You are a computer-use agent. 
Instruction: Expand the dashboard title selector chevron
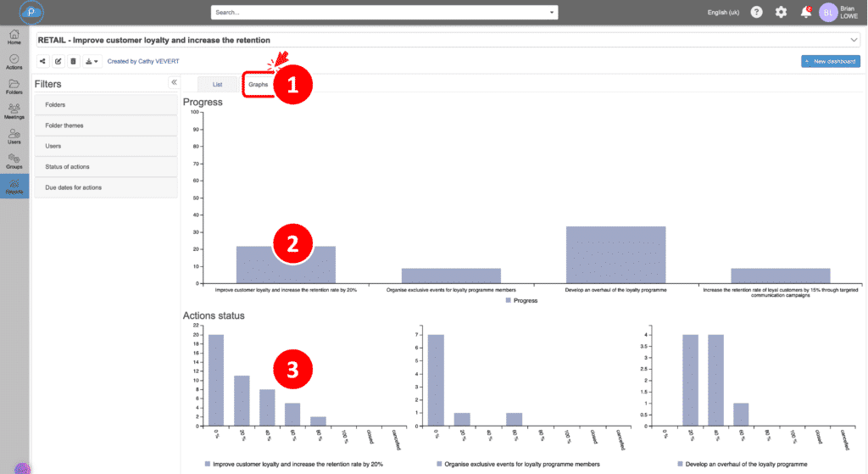click(853, 40)
